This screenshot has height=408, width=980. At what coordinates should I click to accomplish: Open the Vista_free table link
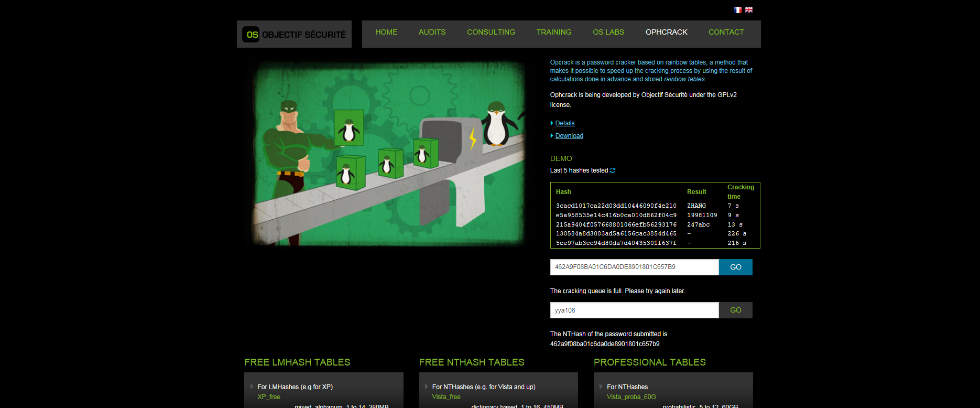click(447, 397)
